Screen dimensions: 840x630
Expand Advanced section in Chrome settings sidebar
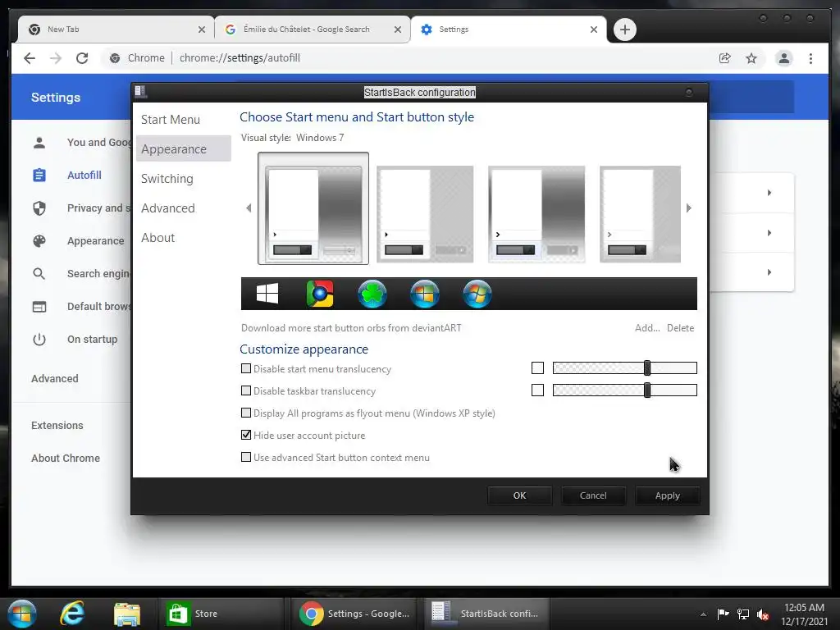point(55,379)
